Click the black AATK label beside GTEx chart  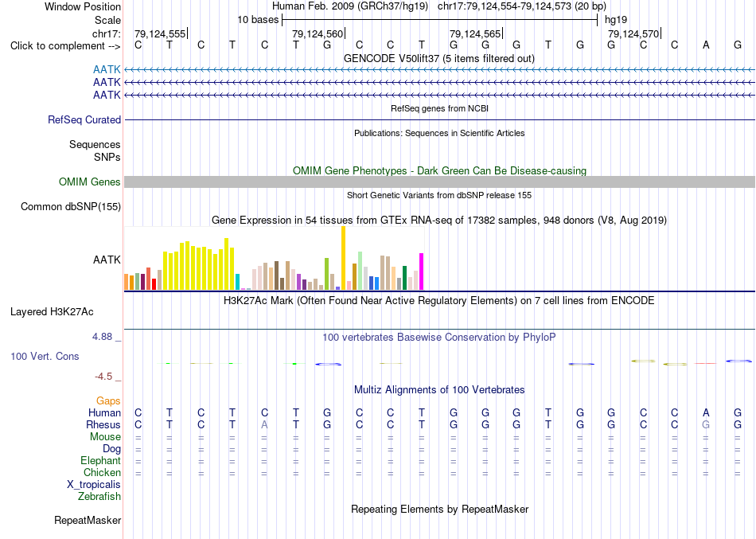pos(107,260)
